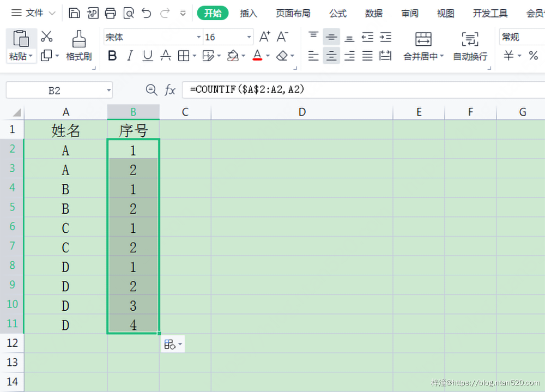Click the Copy icon
The image size is (545, 392).
[x=46, y=55]
